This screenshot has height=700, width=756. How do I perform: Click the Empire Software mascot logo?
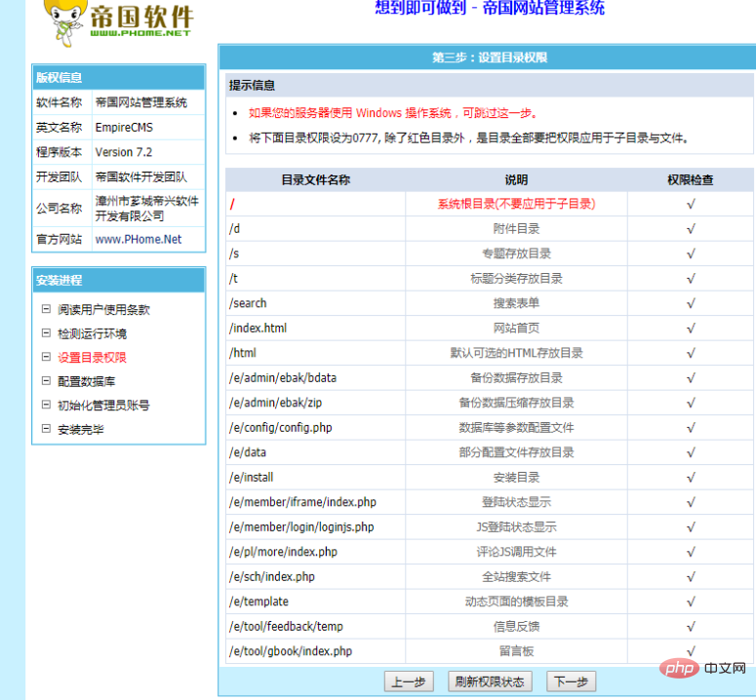[x=62, y=21]
